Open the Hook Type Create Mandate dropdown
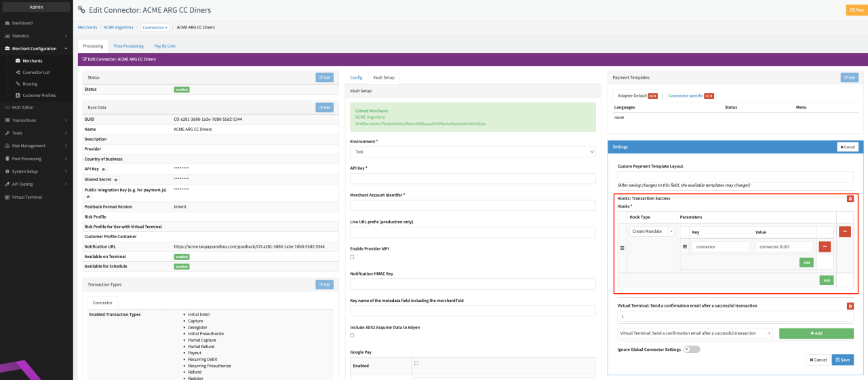This screenshot has height=380, width=868. 652,231
